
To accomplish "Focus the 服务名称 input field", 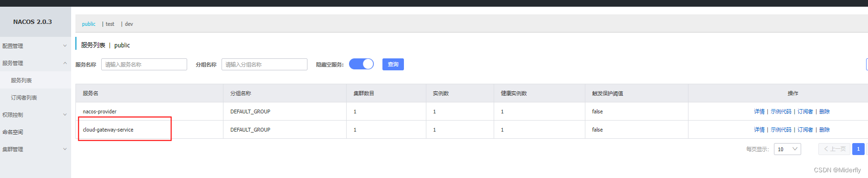I will tap(144, 65).
